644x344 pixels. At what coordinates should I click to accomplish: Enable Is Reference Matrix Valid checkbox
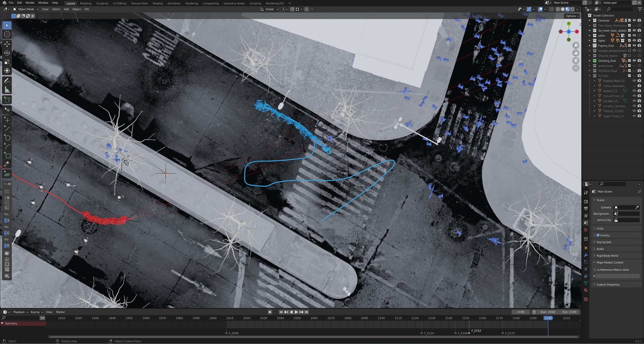click(595, 270)
